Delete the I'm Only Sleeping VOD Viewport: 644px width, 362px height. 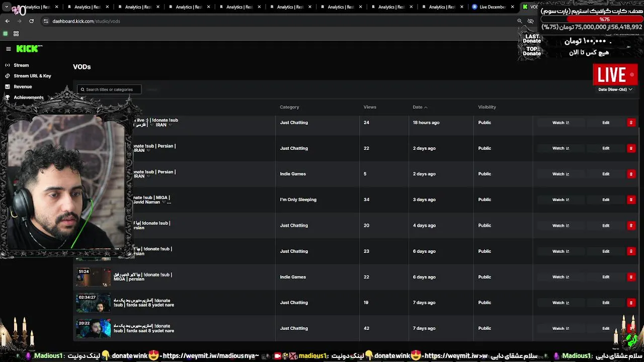point(631,200)
